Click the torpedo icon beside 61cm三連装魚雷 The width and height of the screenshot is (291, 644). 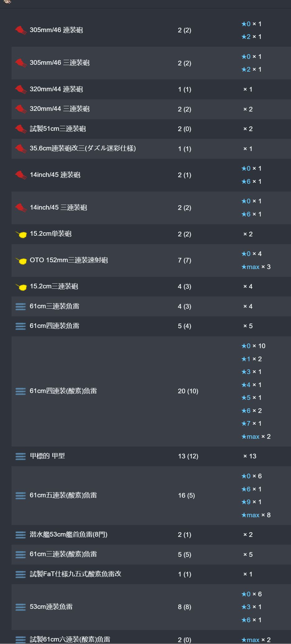21,306
